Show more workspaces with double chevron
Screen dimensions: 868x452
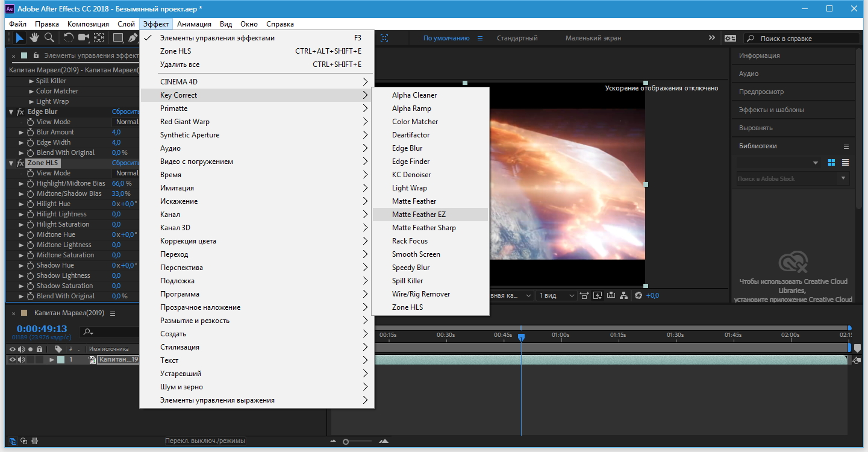(712, 38)
